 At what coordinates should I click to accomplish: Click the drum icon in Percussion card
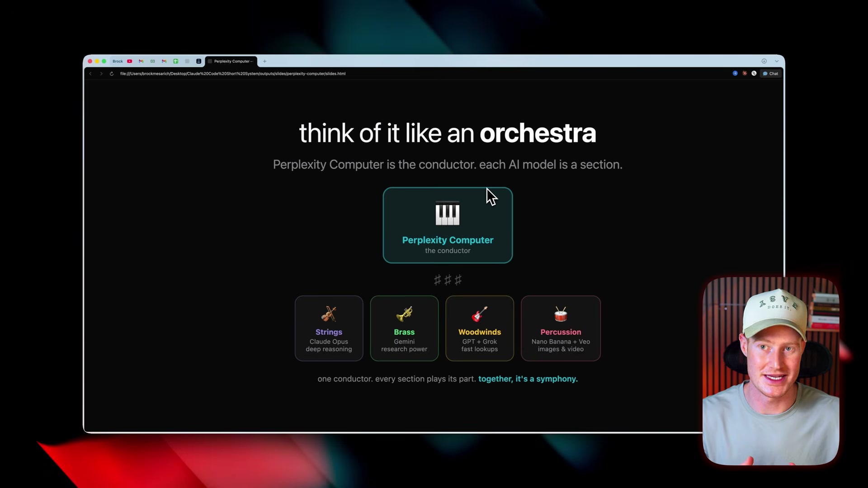[561, 314]
